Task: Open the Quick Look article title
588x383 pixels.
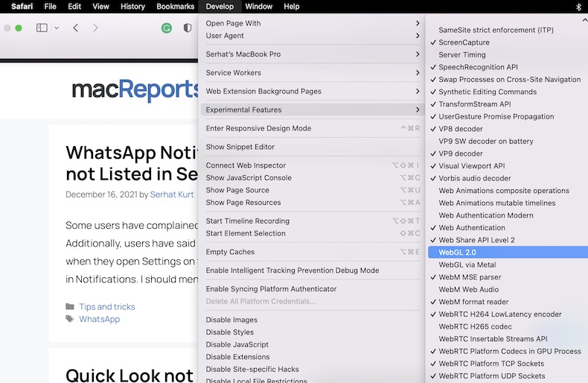Action: point(130,375)
